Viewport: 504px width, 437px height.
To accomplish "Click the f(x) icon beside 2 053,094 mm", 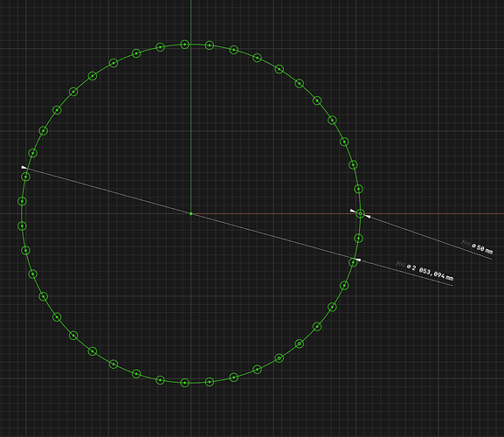I will (400, 264).
